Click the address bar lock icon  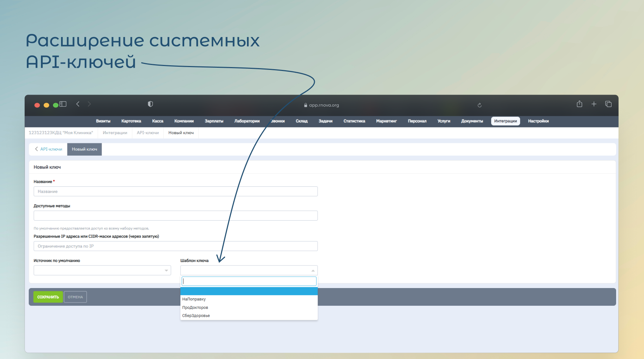tap(306, 105)
